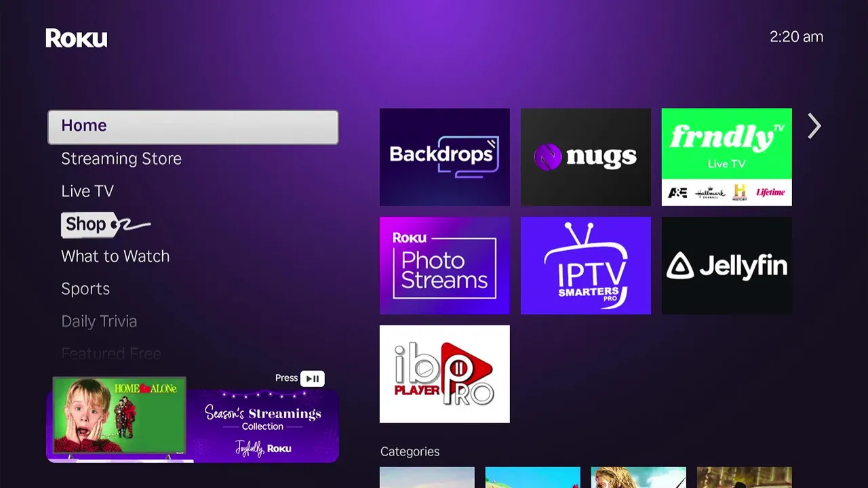The width and height of the screenshot is (868, 488).
Task: Click the Categories section heading
Action: pyautogui.click(x=410, y=451)
